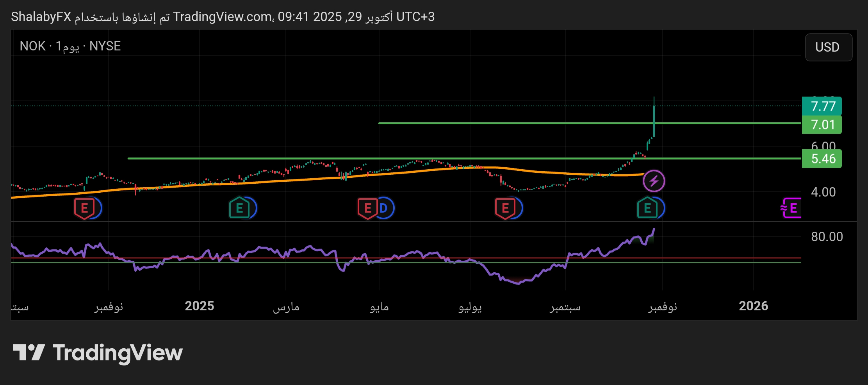Viewport: 868px width, 385px height.
Task: Open the blue dividend D marker
Action: pyautogui.click(x=384, y=208)
